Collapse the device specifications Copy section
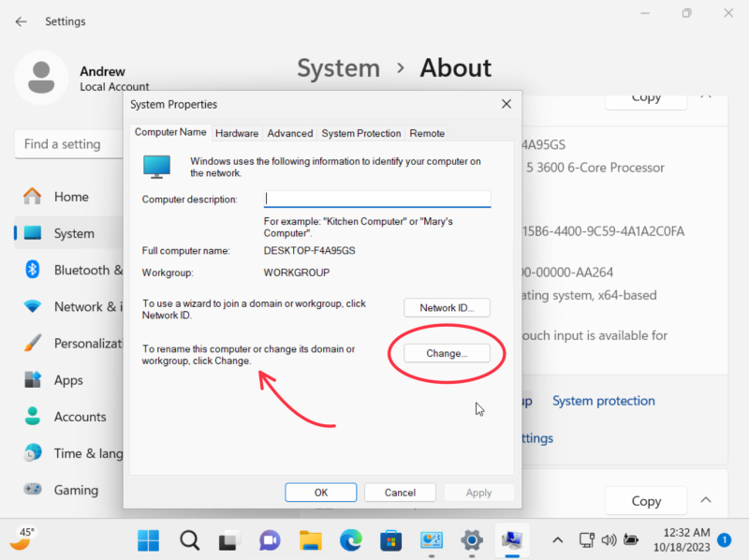The width and height of the screenshot is (749, 560). [706, 501]
